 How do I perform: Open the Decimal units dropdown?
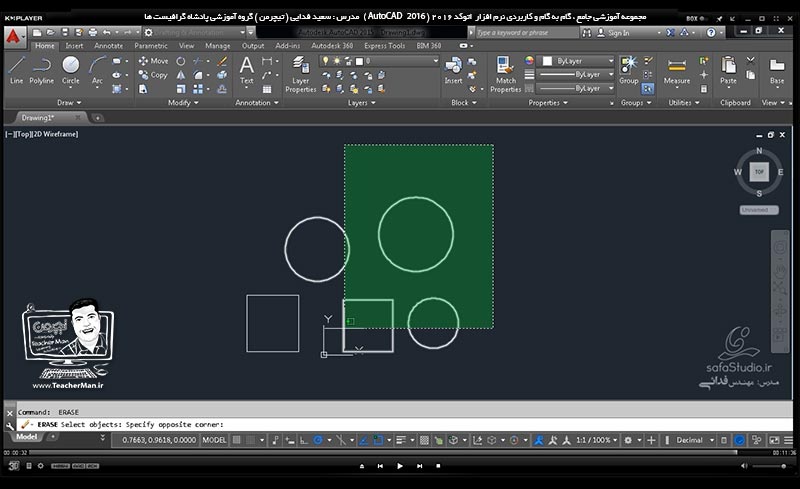[695, 440]
